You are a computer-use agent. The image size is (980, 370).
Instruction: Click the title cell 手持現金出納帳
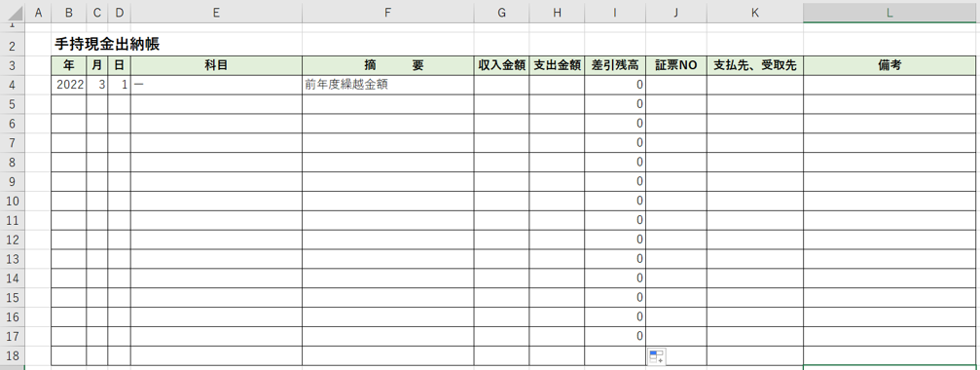click(107, 45)
